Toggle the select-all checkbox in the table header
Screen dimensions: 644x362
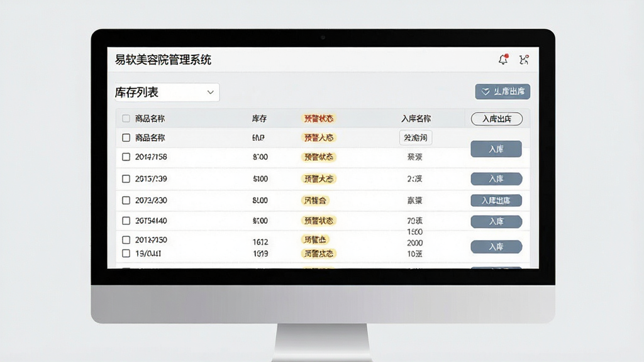(x=126, y=119)
